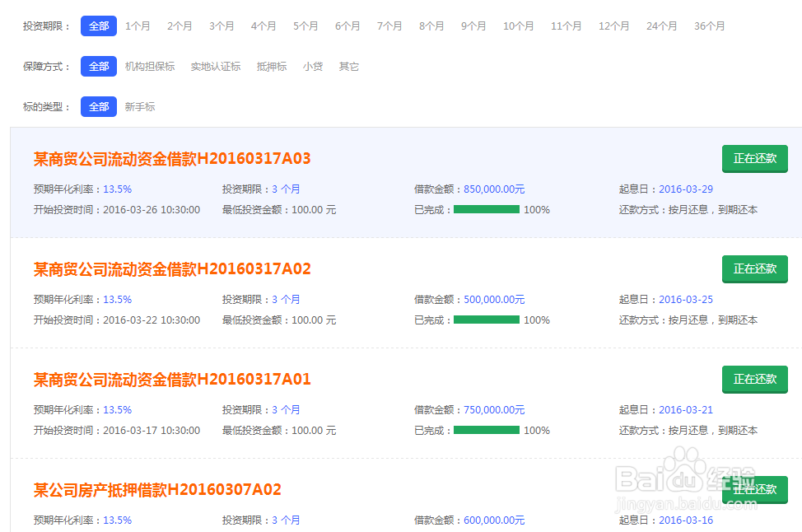Filter investment term to 5个月
Screen dimensions: 802x532
tap(305, 26)
